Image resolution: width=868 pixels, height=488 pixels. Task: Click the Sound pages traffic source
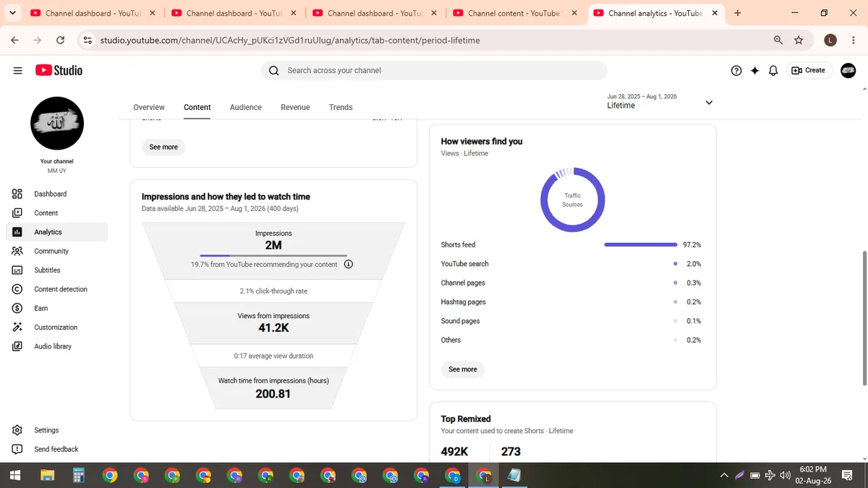coord(460,321)
